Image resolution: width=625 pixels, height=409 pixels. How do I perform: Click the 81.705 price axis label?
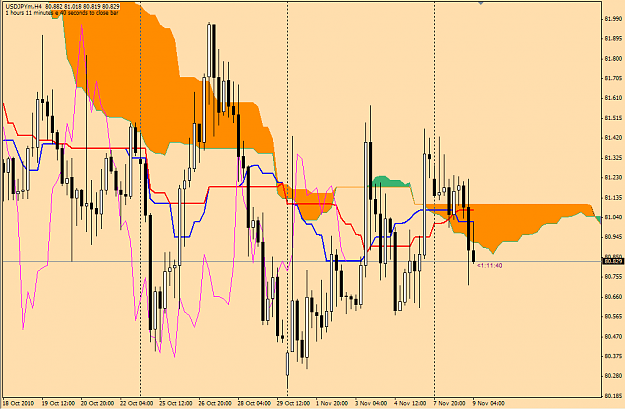tap(613, 78)
